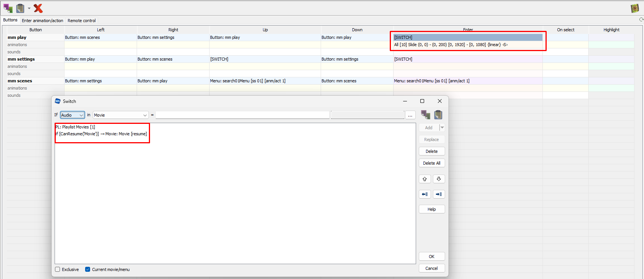Select 'Button: mm scenes' in the mm settings Right column

pyautogui.click(x=173, y=59)
